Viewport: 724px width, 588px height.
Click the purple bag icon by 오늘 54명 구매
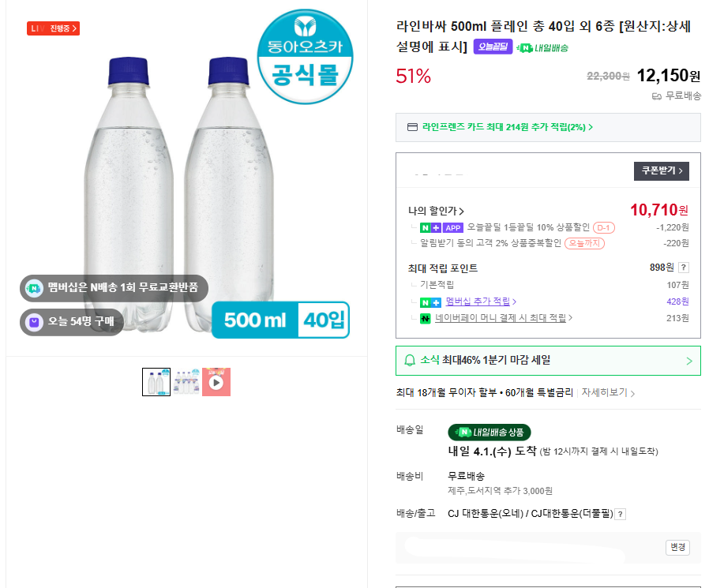click(34, 321)
